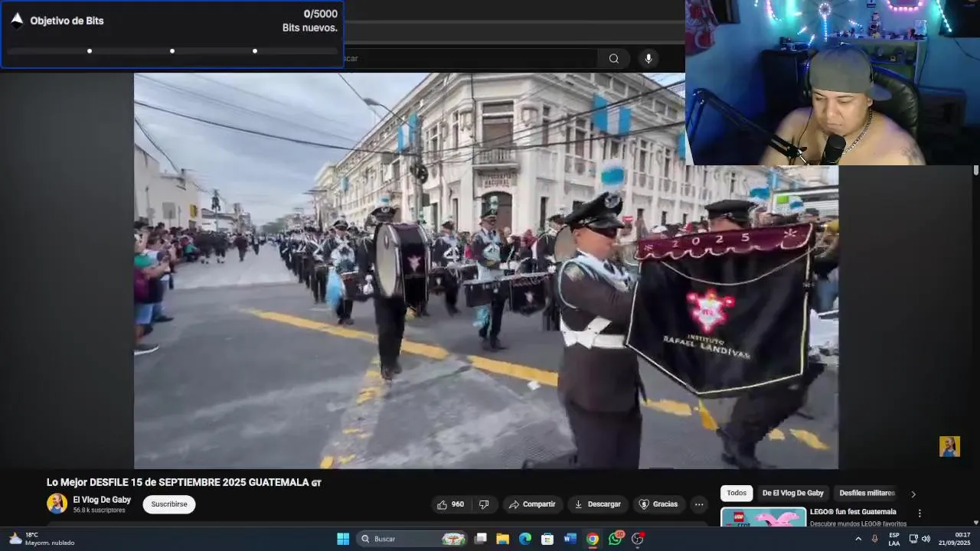Switch to Google Chrome in taskbar

pos(593,539)
